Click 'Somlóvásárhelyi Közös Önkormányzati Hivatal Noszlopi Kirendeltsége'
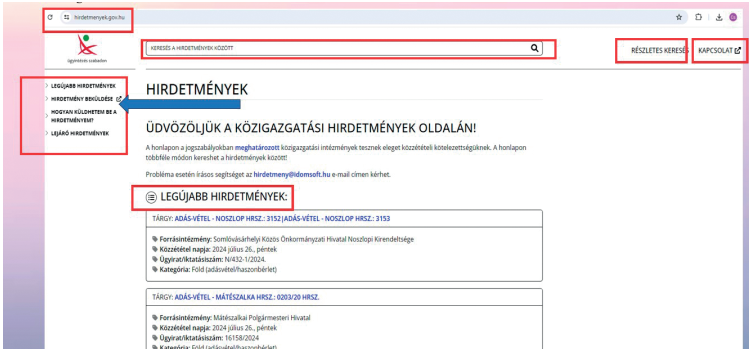This screenshot has height=364, width=753. point(314,239)
